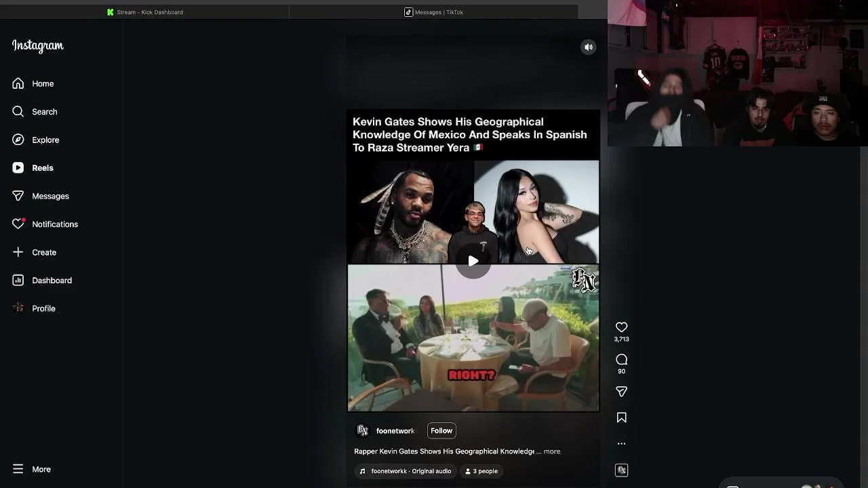Click the audio thumbnail icon beside reel
Image resolution: width=868 pixels, height=488 pixels.
tap(621, 470)
